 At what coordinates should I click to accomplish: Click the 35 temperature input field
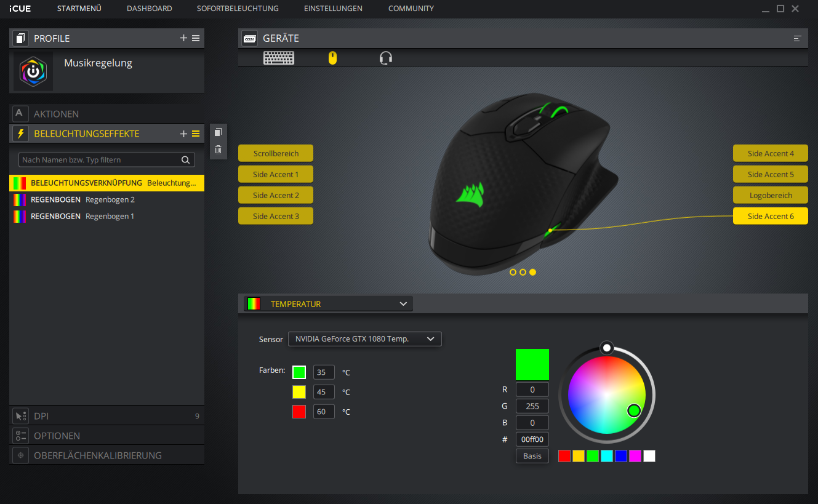click(324, 372)
